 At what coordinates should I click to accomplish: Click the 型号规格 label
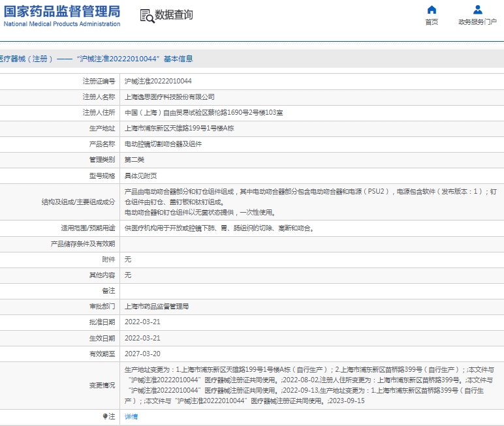tap(102, 176)
